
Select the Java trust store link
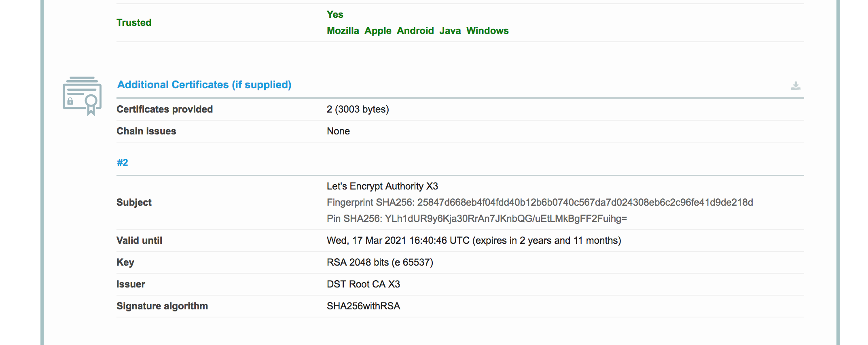coord(450,31)
